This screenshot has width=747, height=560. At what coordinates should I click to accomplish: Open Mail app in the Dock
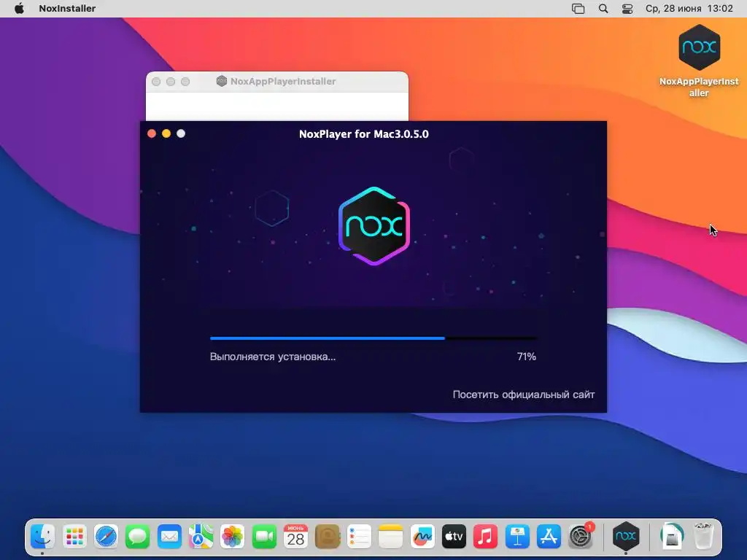pyautogui.click(x=169, y=537)
